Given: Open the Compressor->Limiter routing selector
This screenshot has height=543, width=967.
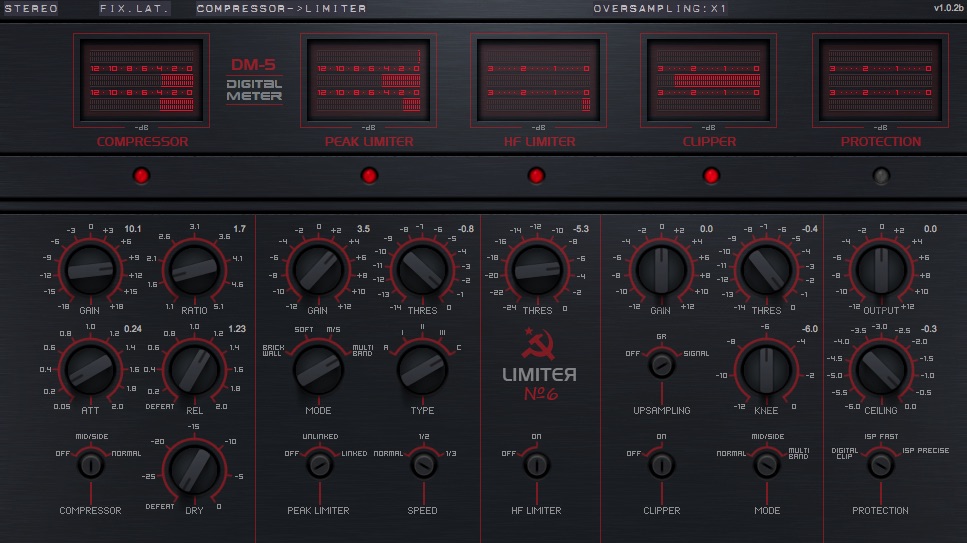Looking at the screenshot, I should point(281,9).
